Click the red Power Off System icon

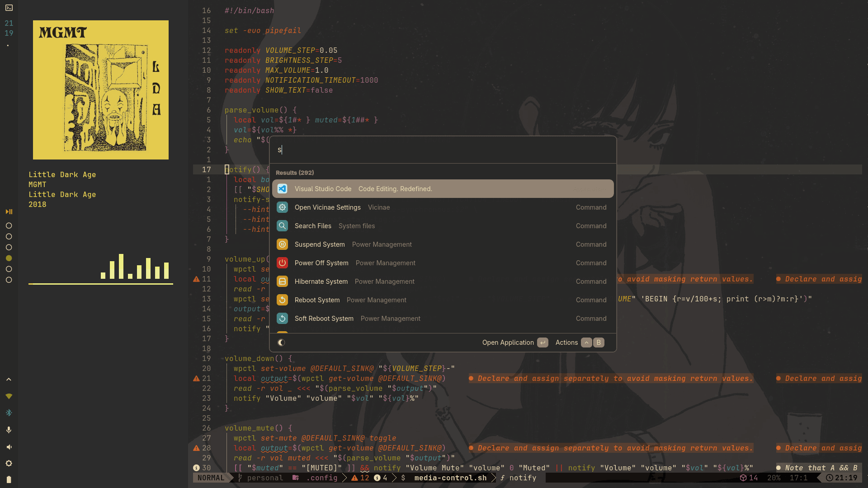point(282,263)
